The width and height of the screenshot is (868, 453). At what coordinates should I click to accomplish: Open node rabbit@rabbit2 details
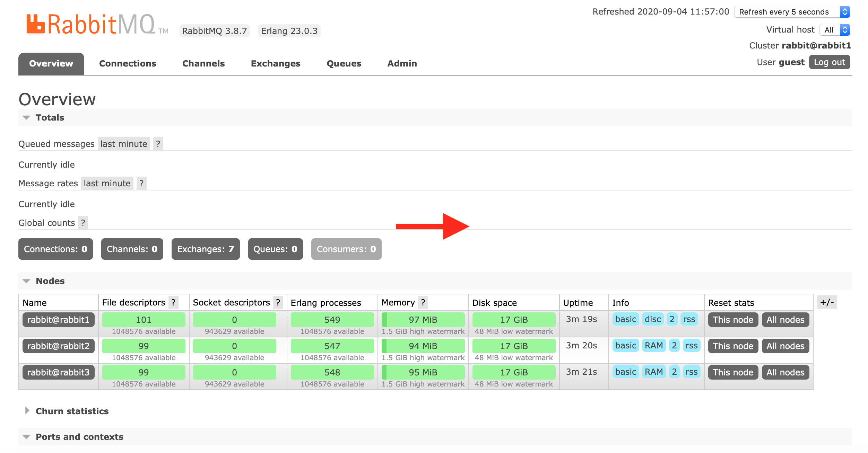[59, 346]
